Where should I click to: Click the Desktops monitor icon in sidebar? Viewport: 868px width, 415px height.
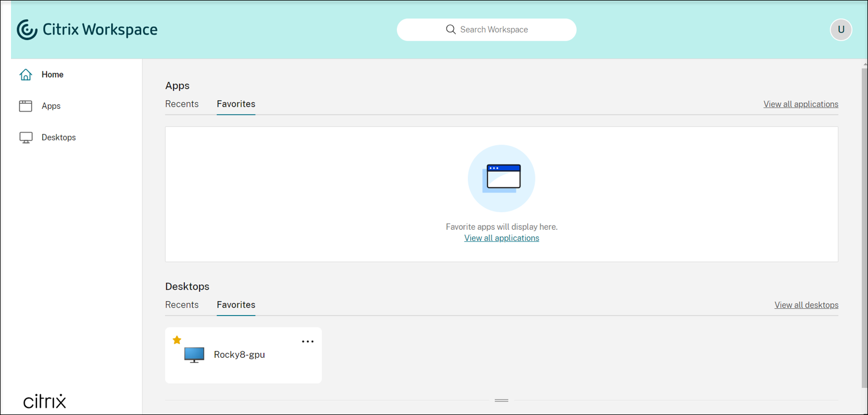[26, 137]
